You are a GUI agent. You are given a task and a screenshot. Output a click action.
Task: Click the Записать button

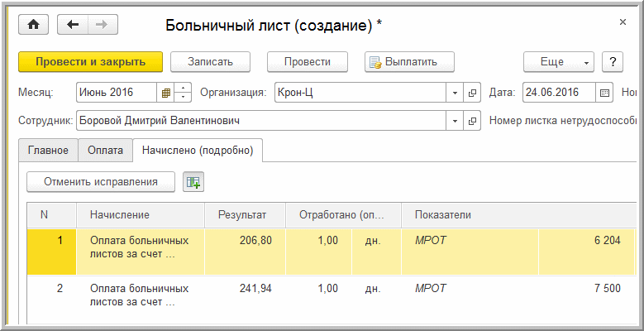tap(210, 62)
